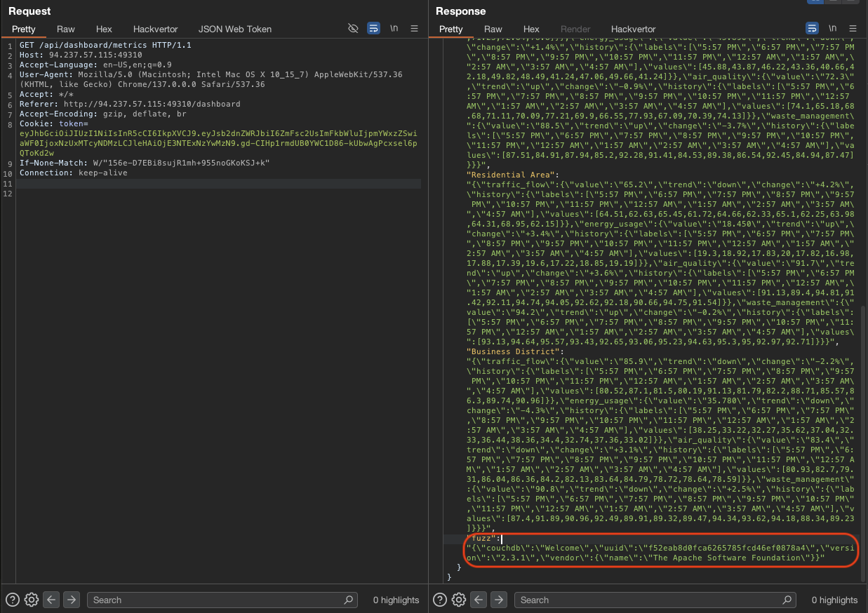The height and width of the screenshot is (613, 868).
Task: Click the Connection: keep-alive header line
Action: coord(74,173)
